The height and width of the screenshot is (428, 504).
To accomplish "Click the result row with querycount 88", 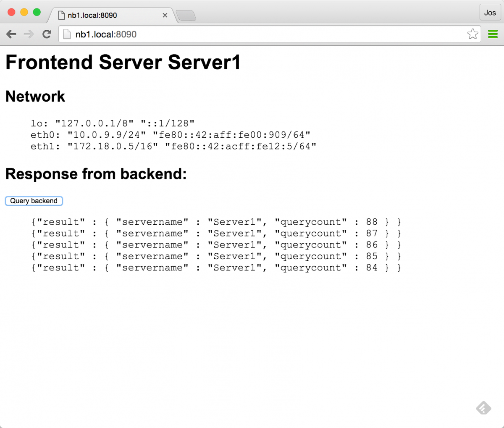I will (x=216, y=222).
